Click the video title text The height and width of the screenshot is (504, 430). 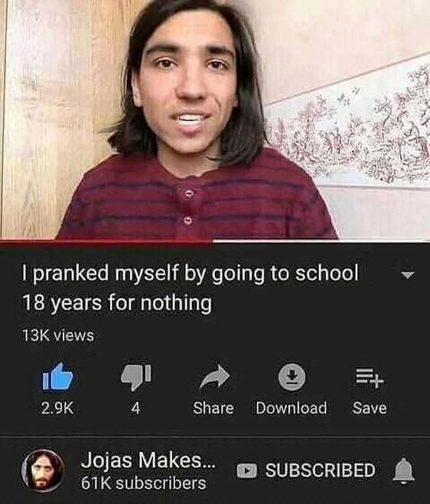point(190,288)
